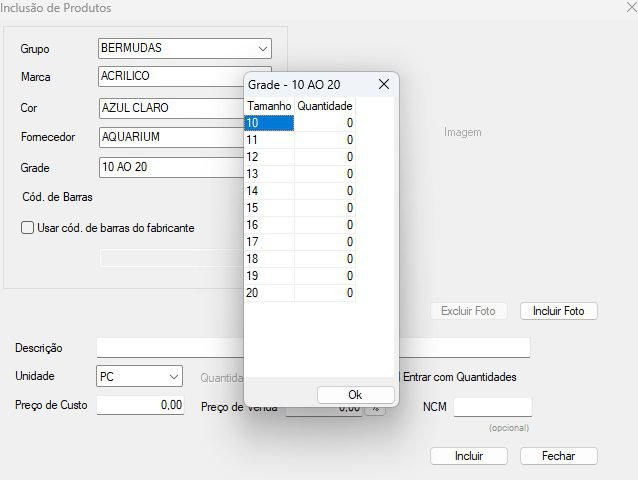
Task: Click Quantidade cell for size 10
Action: [325, 123]
